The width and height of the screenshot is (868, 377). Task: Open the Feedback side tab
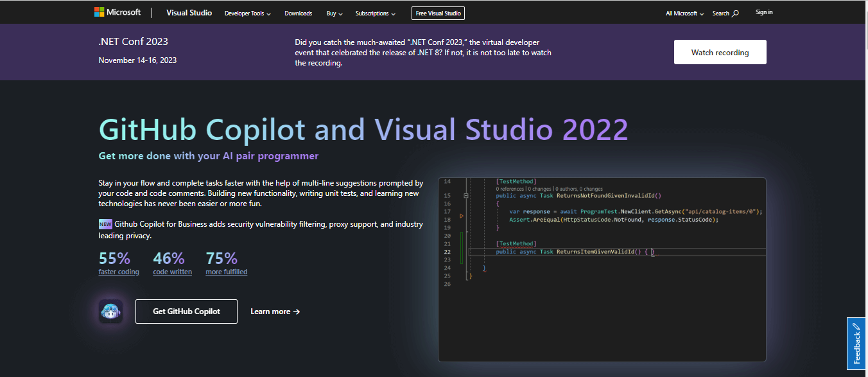[x=856, y=344]
